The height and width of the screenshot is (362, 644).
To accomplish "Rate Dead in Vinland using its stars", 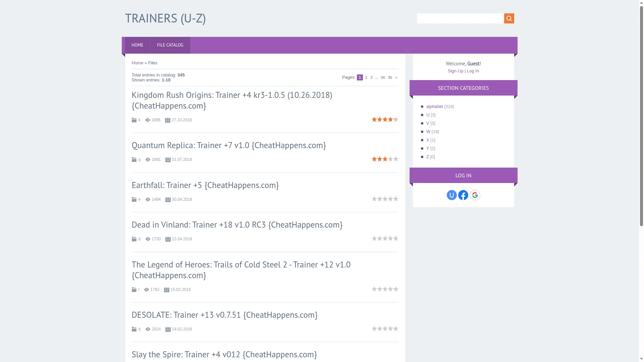I will click(385, 238).
